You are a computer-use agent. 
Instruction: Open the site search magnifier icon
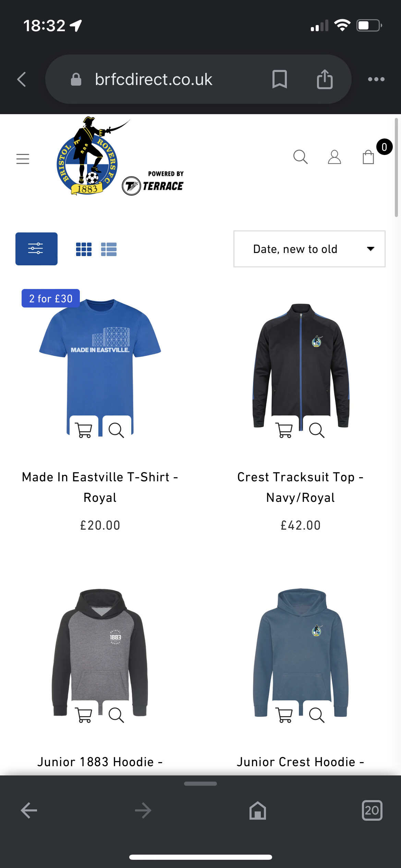[x=301, y=157]
